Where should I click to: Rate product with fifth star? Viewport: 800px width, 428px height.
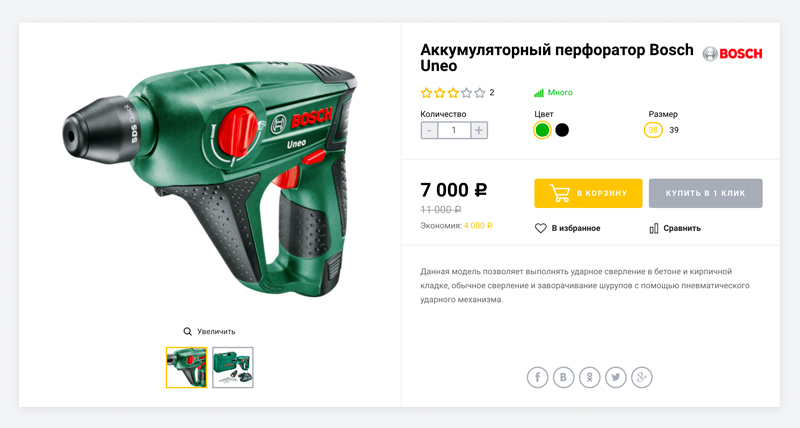480,93
